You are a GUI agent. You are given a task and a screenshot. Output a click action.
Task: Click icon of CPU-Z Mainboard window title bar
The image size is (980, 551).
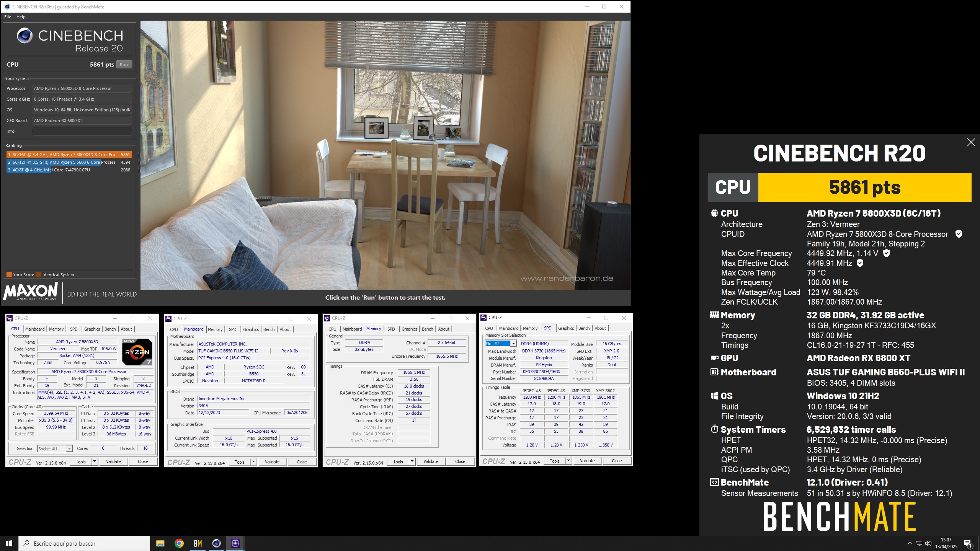(168, 318)
